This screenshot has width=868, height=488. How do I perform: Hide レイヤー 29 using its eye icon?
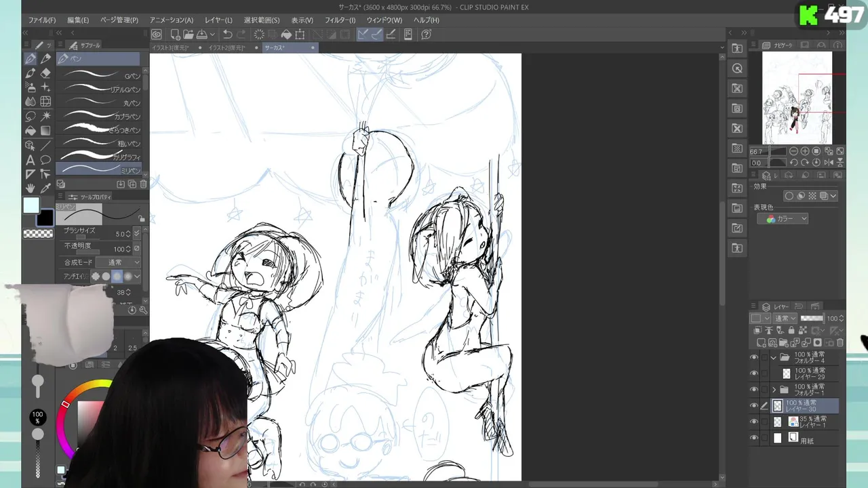[x=754, y=373]
